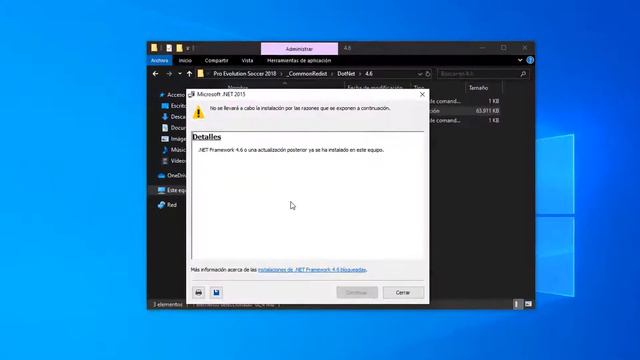Image resolution: width=640 pixels, height=360 pixels.
Task: Switch to details view icon in status bar
Action: point(517,304)
